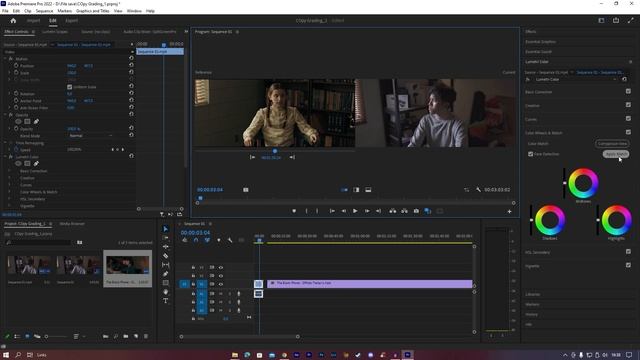Switch to the Lumetri Scopes tab
Viewport: 640px width, 360px height.
tap(55, 31)
